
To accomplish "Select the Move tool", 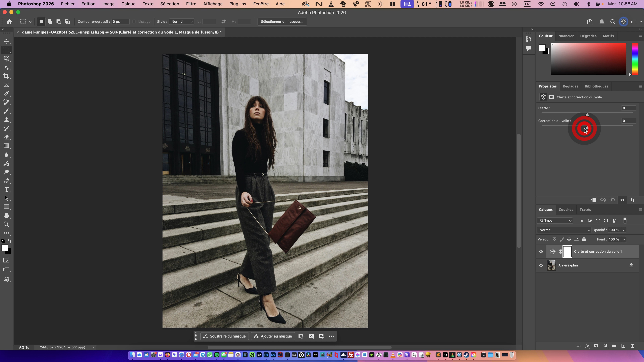I will pyautogui.click(x=7, y=41).
